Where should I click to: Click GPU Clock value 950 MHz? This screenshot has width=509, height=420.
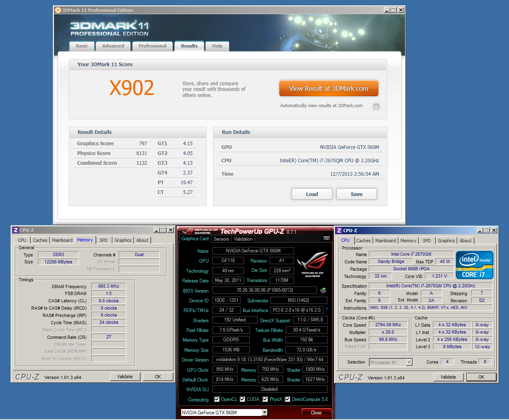click(x=225, y=369)
